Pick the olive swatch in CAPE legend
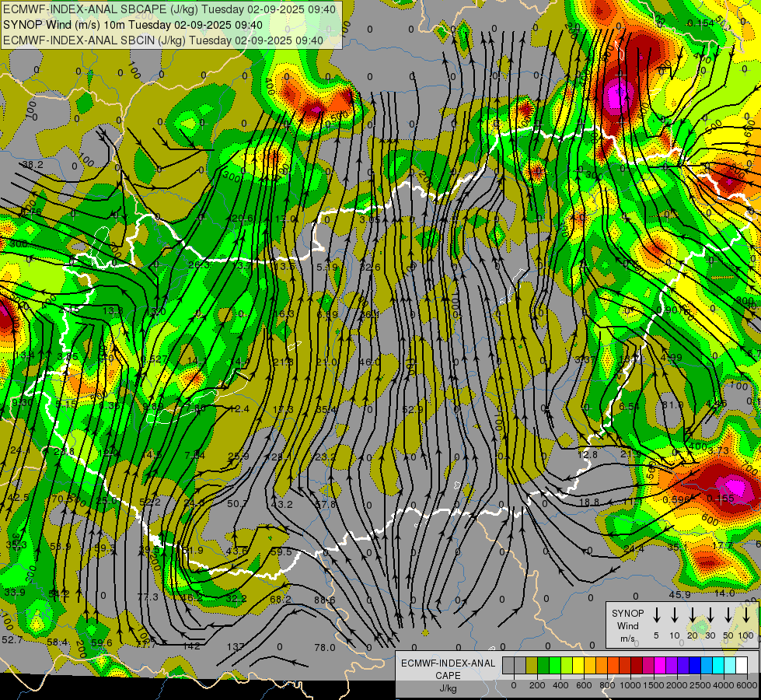The image size is (761, 700). point(532,666)
